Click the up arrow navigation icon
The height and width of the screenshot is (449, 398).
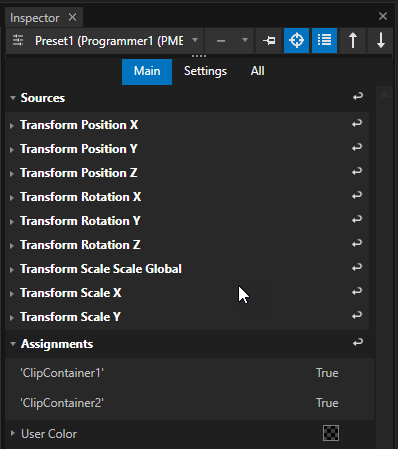(x=353, y=41)
